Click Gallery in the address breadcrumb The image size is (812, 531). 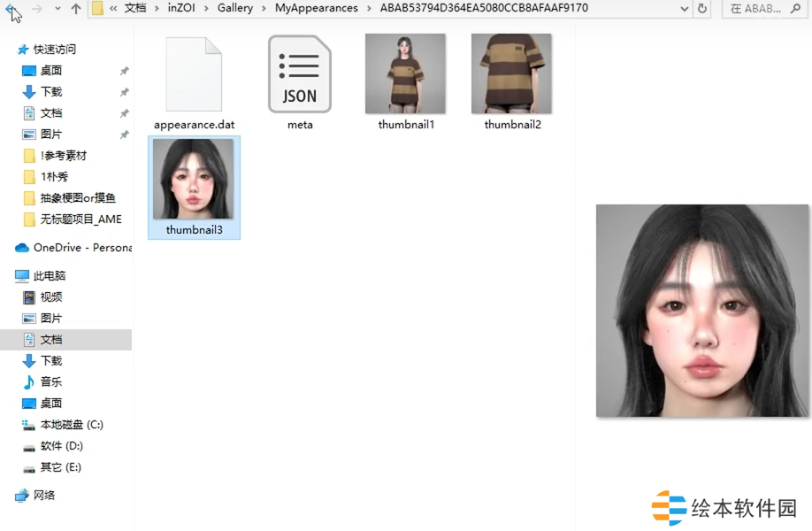click(x=234, y=9)
